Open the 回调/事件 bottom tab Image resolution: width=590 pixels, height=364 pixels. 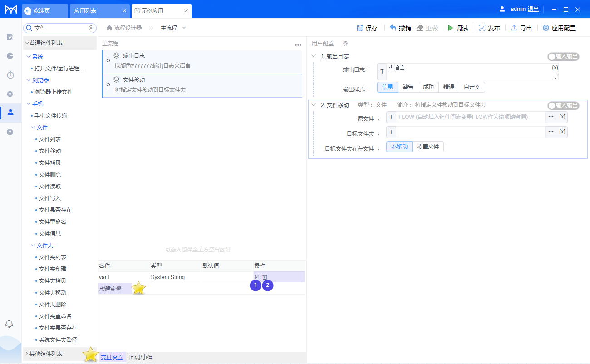[141, 358]
